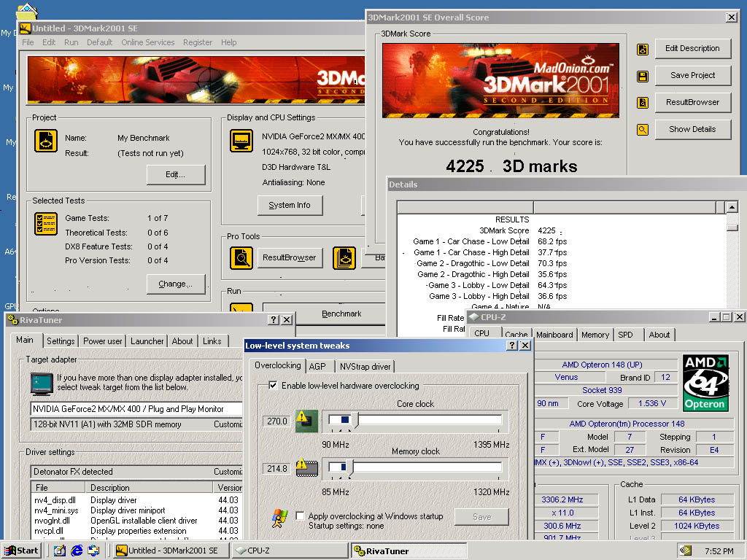Switch to RivaTuner Power user tab

point(102,341)
